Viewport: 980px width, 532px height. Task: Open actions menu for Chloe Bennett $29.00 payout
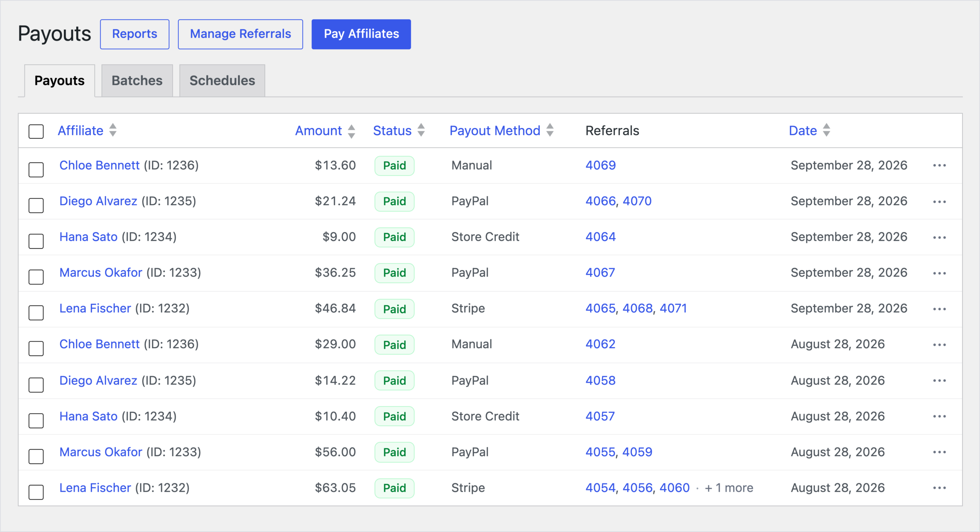(939, 345)
